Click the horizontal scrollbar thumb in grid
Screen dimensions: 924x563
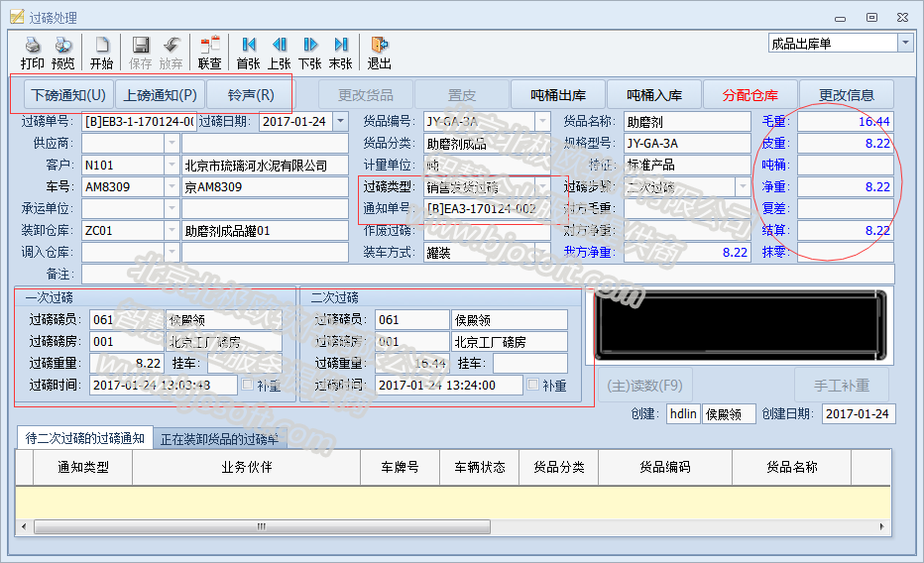click(263, 526)
